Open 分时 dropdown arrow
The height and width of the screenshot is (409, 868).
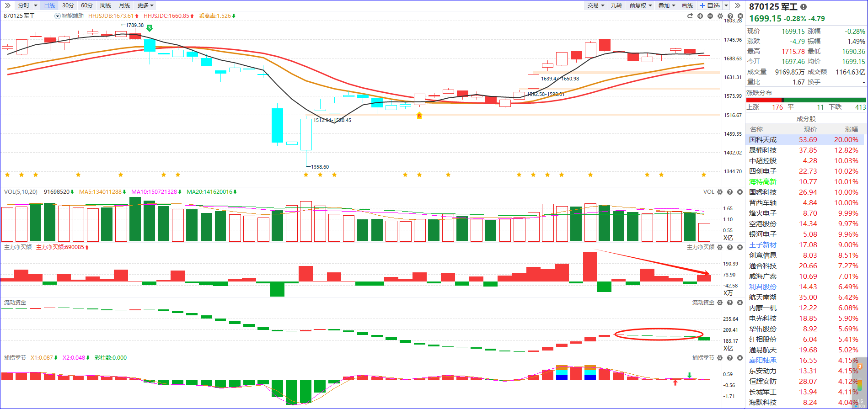(36, 5)
